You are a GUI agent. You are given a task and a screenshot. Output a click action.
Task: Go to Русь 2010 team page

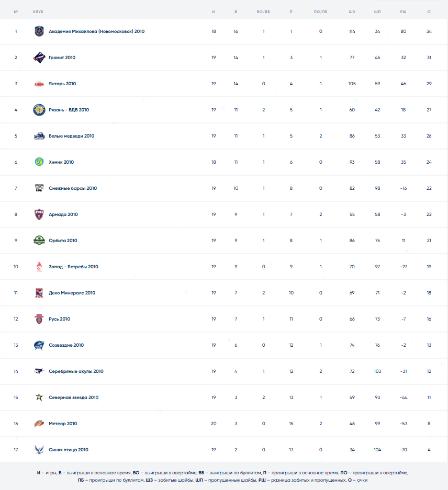[x=59, y=319]
